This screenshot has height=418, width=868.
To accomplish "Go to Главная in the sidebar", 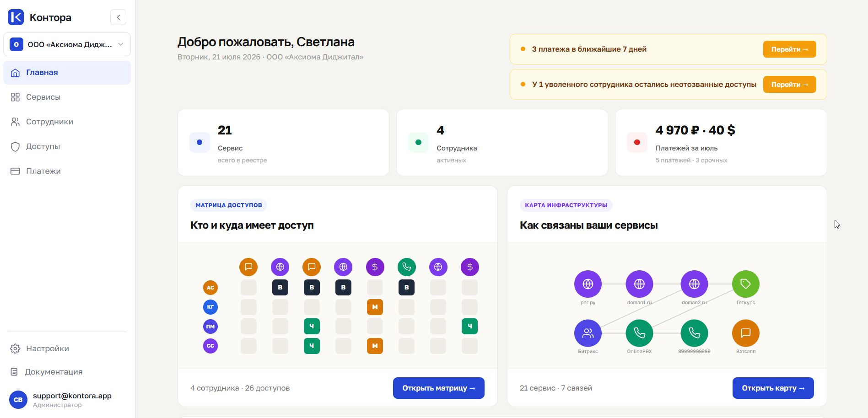I will [67, 72].
